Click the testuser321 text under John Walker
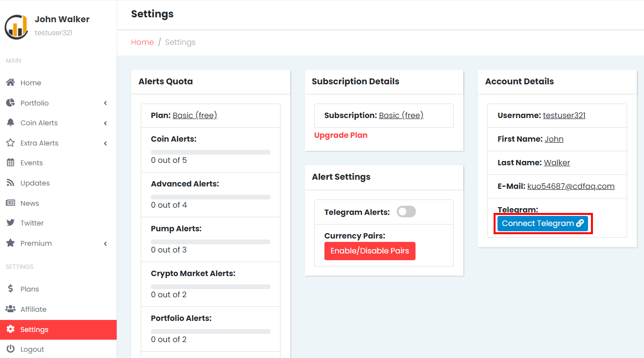 pyautogui.click(x=54, y=33)
